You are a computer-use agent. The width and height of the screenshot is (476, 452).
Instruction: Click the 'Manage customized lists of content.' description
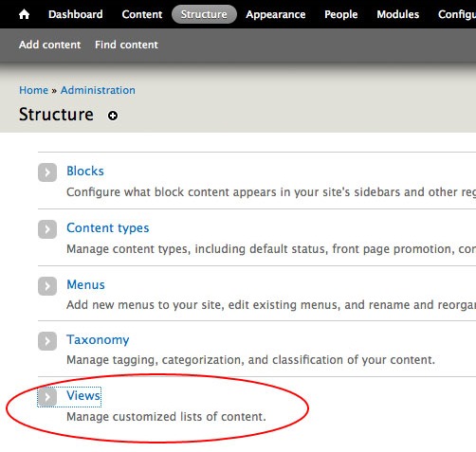166,417
